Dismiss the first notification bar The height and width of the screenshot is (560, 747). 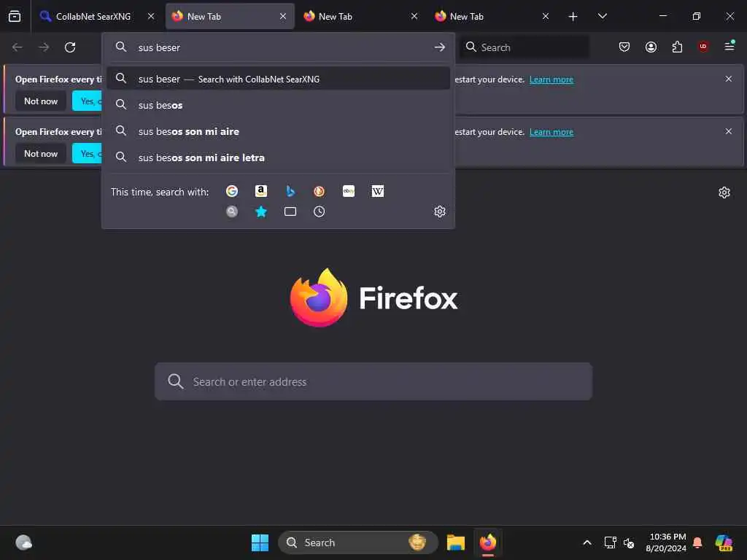pyautogui.click(x=729, y=79)
